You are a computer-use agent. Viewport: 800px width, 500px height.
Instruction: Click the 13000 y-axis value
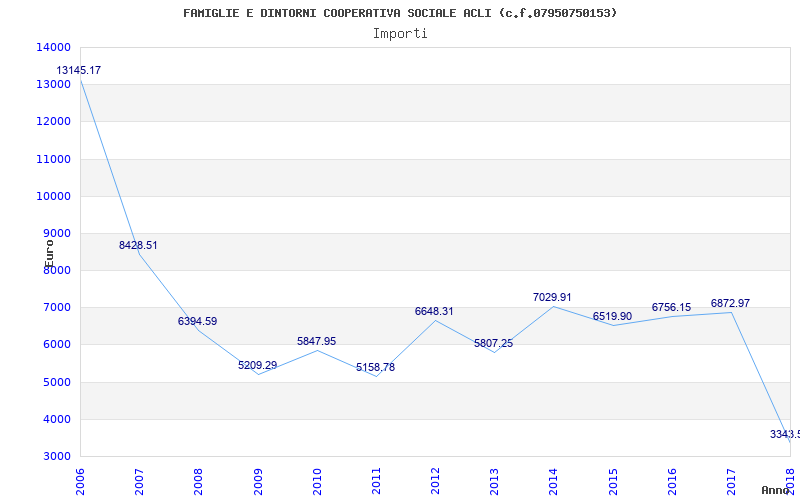pos(53,85)
